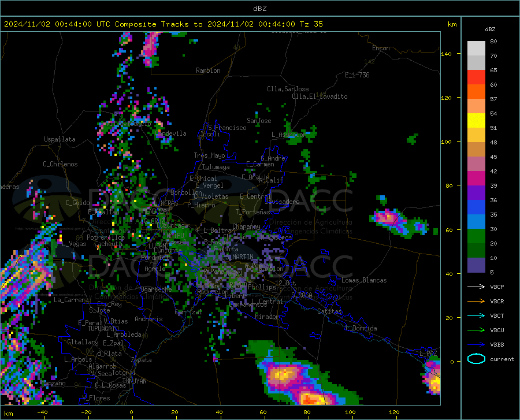520x420 pixels.
Task: Click the strong storm cell core near 80 km east
Action: tap(312, 399)
